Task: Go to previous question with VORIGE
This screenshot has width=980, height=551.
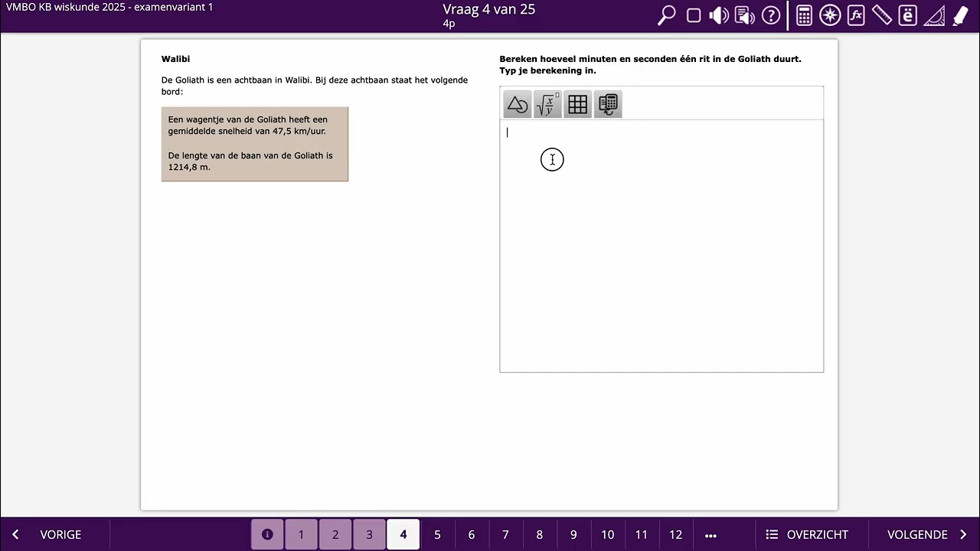Action: [47, 535]
